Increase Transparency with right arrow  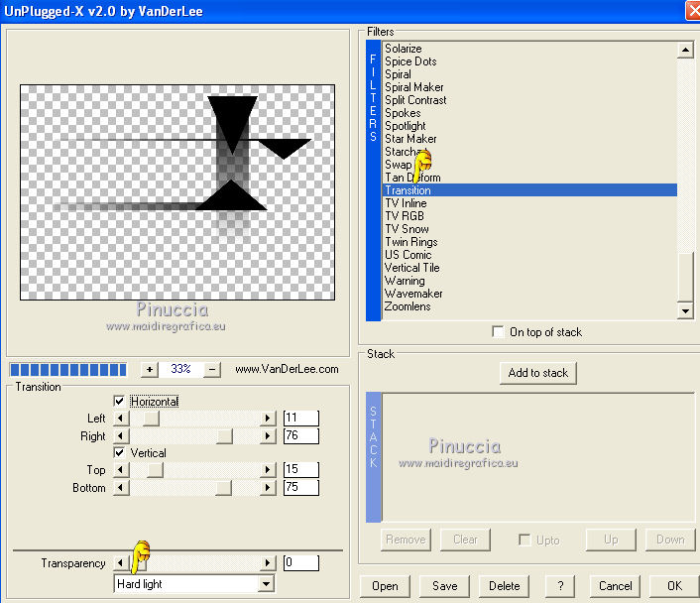[268, 562]
